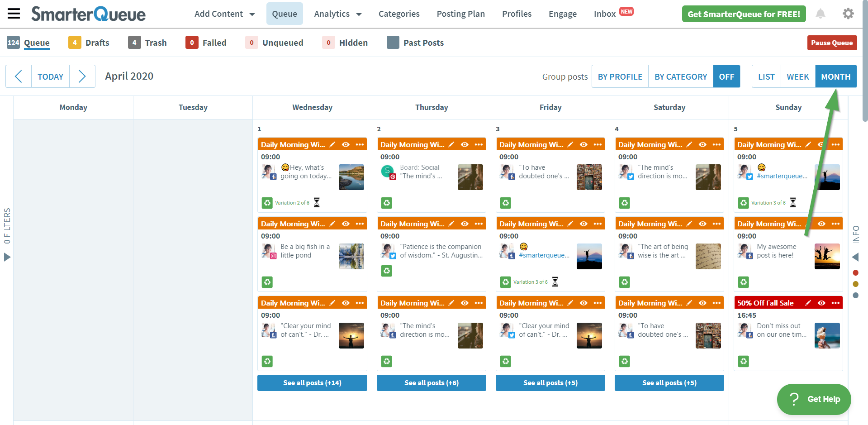Open the ellipsis menu on April 1 Daily Morning post
Screen dimensions: 868x425
pyautogui.click(x=360, y=144)
